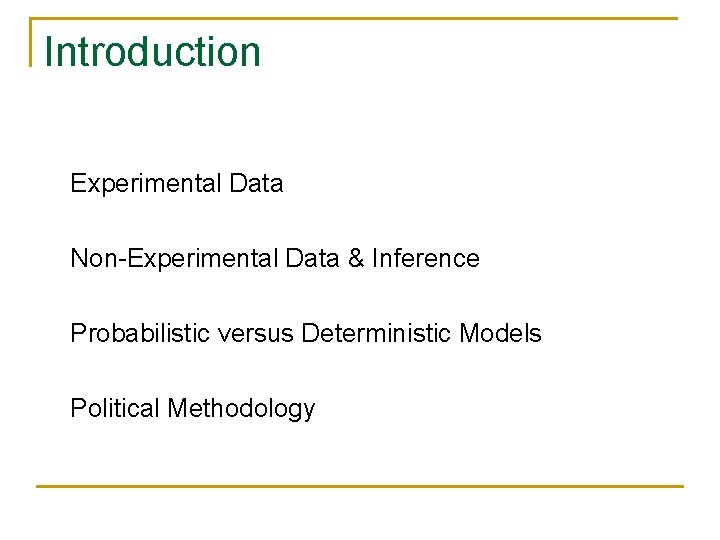Click the gold horizontal line at slide bottom

(x=360, y=486)
